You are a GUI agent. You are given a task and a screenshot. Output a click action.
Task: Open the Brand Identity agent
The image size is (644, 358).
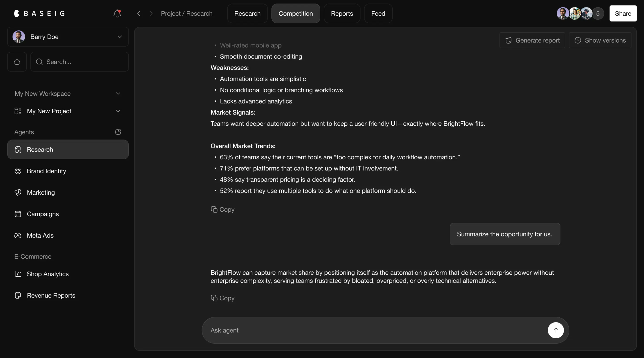click(46, 171)
